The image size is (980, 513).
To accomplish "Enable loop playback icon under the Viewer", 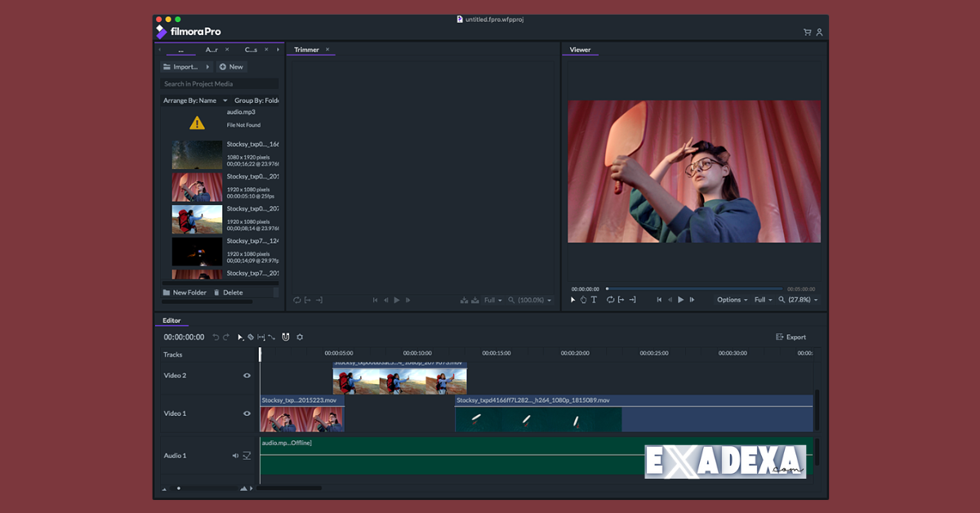I will tap(609, 300).
